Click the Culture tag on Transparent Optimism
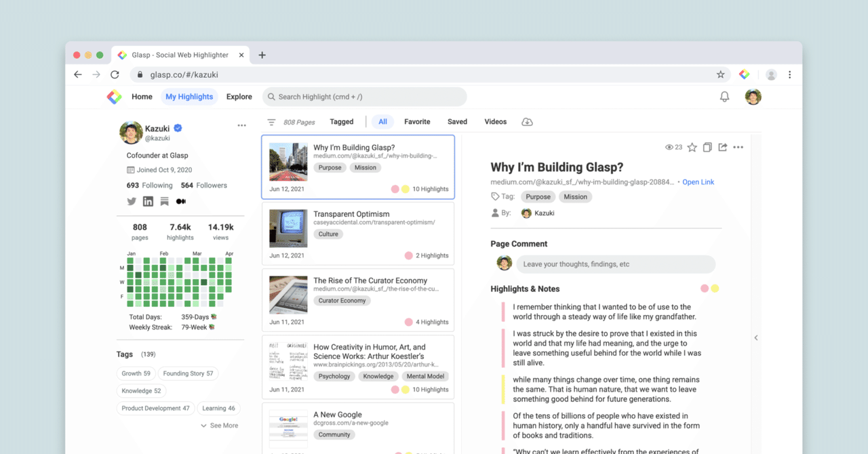The width and height of the screenshot is (868, 454). point(328,234)
